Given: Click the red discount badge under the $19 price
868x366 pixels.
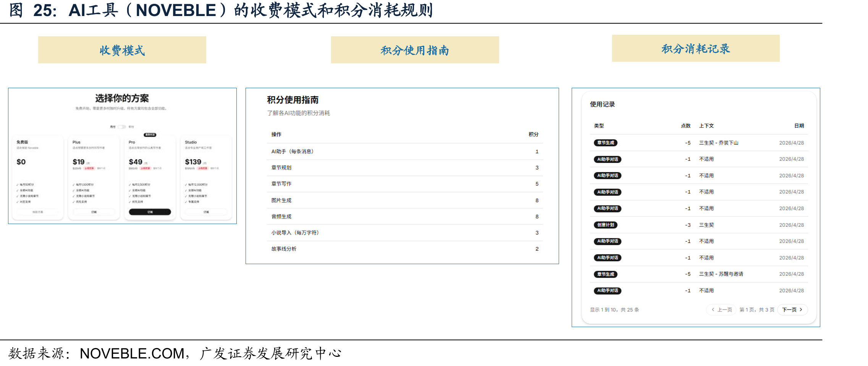Looking at the screenshot, I should pos(89,168).
